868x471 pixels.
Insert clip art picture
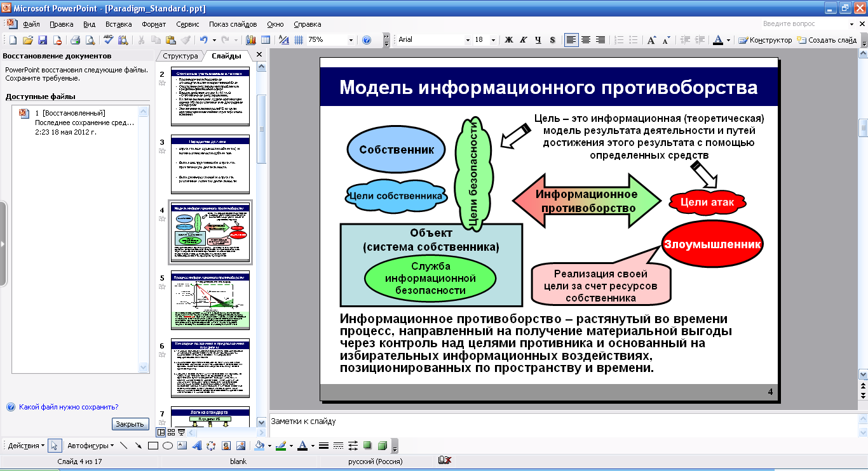(x=226, y=446)
